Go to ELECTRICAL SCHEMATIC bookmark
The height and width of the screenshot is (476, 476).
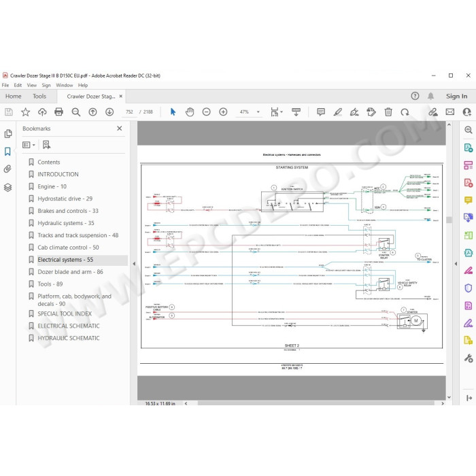tap(68, 326)
